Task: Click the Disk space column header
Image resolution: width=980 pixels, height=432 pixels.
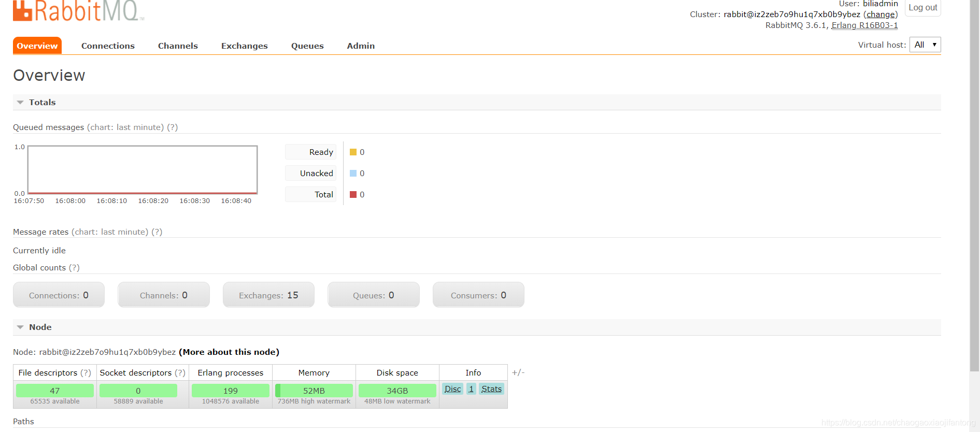Action: coord(397,373)
